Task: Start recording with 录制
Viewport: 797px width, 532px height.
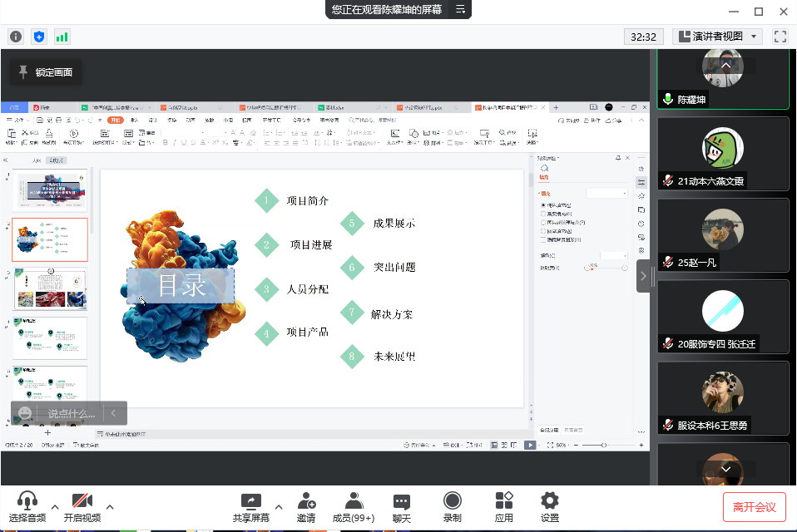Action: (x=452, y=507)
